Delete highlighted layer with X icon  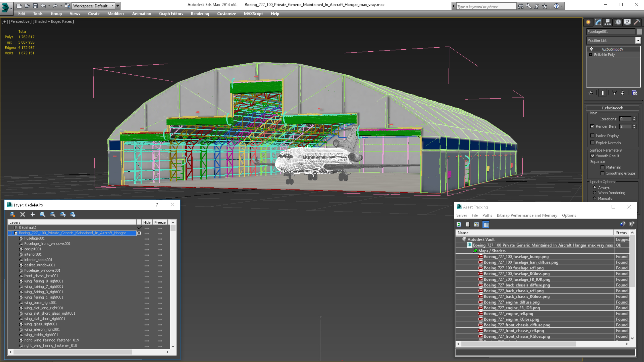tap(23, 214)
